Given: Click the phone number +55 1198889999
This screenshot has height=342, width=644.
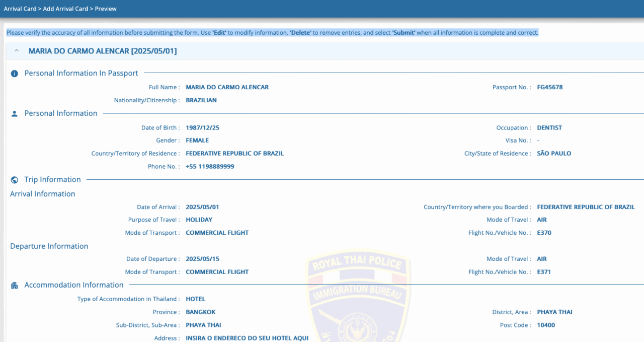Looking at the screenshot, I should (x=210, y=167).
